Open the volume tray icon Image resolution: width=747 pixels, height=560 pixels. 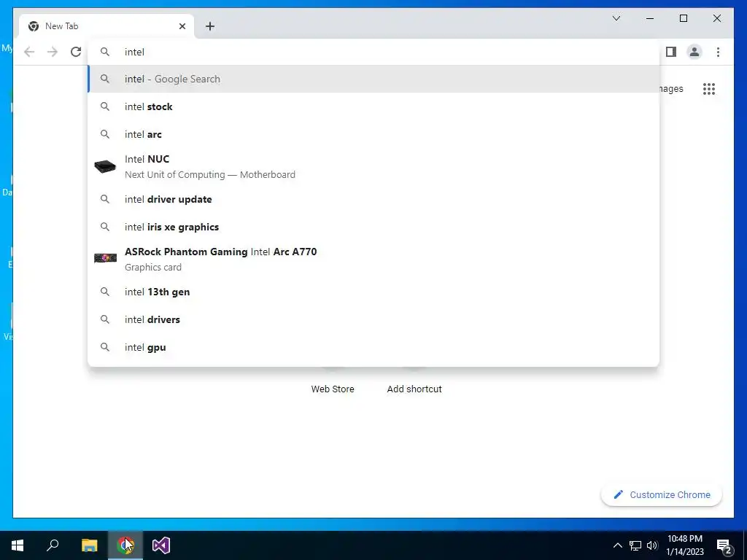[x=652, y=545]
